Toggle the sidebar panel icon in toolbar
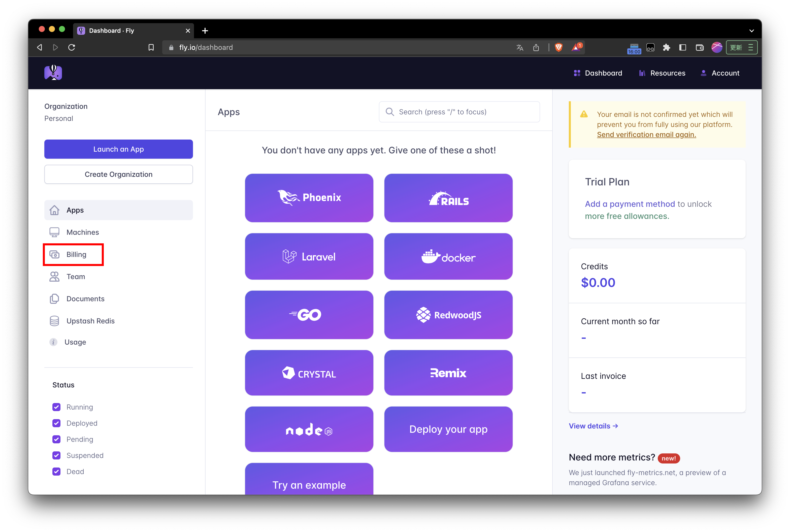 pyautogui.click(x=683, y=48)
